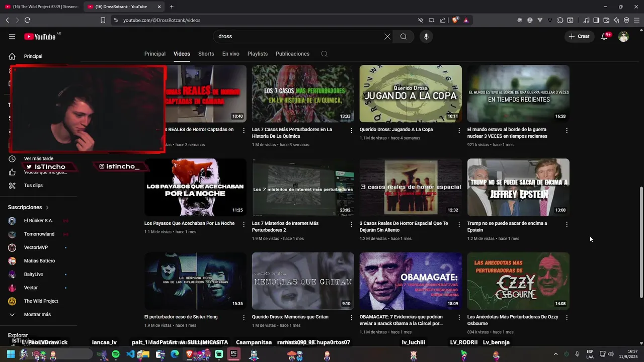
Task: Open options for Los 7 Casos Más Perturbadores video
Action: (x=352, y=130)
